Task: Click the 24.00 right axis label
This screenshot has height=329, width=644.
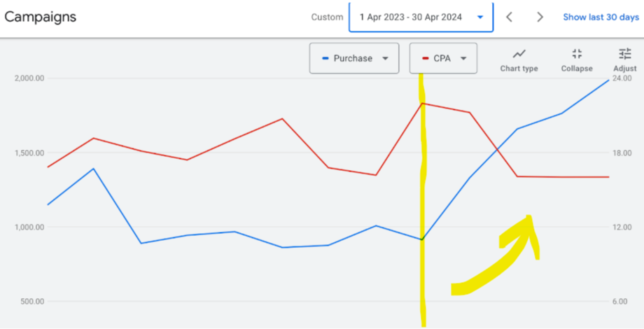Action: click(x=622, y=78)
